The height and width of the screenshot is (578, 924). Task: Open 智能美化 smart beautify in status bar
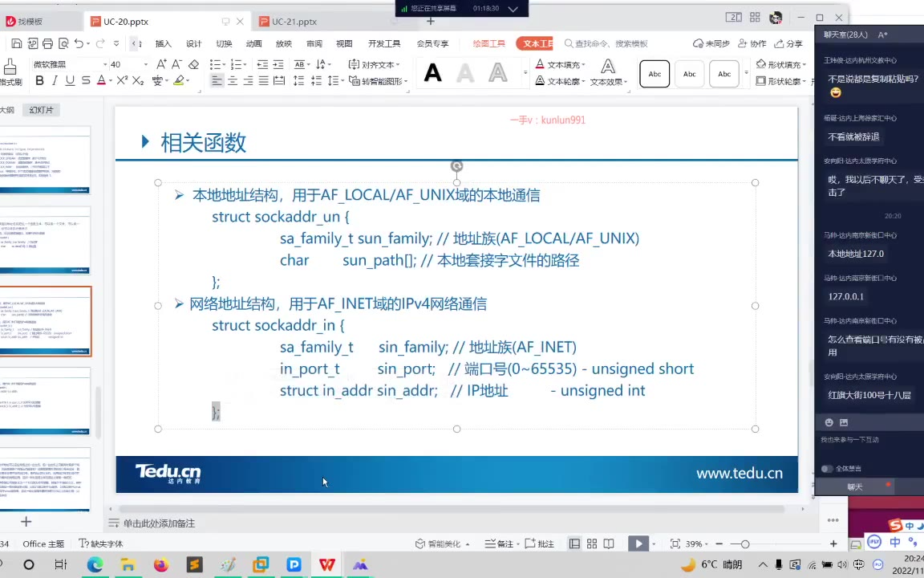[x=442, y=543]
